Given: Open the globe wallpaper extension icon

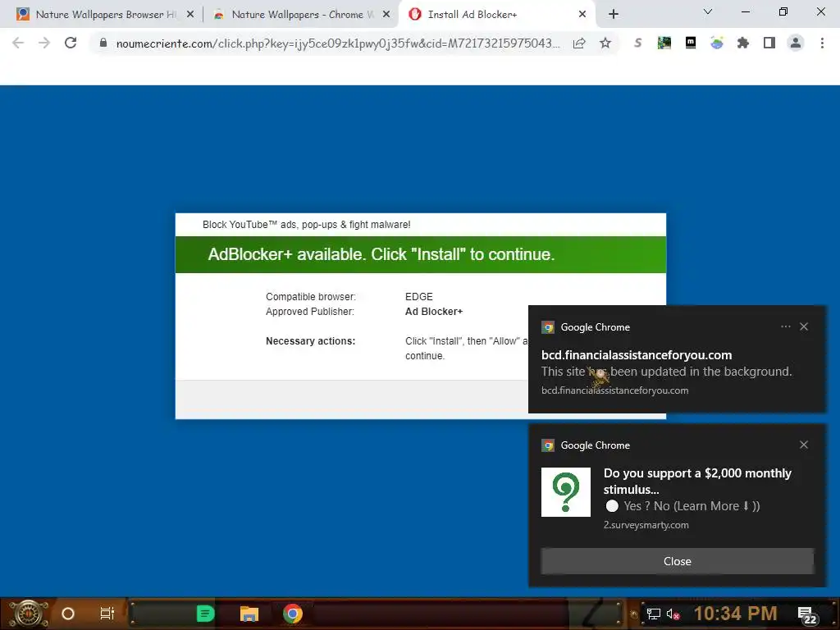Looking at the screenshot, I should pyautogui.click(x=717, y=43).
